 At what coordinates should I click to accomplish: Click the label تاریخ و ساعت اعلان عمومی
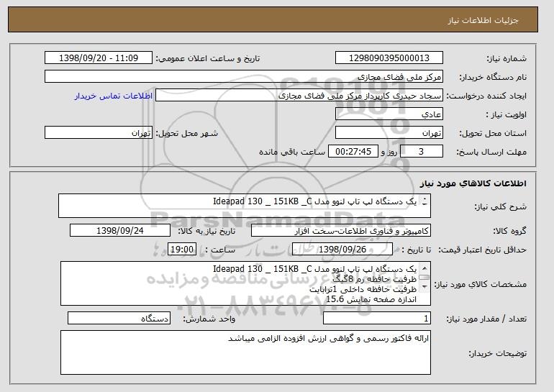point(208,59)
